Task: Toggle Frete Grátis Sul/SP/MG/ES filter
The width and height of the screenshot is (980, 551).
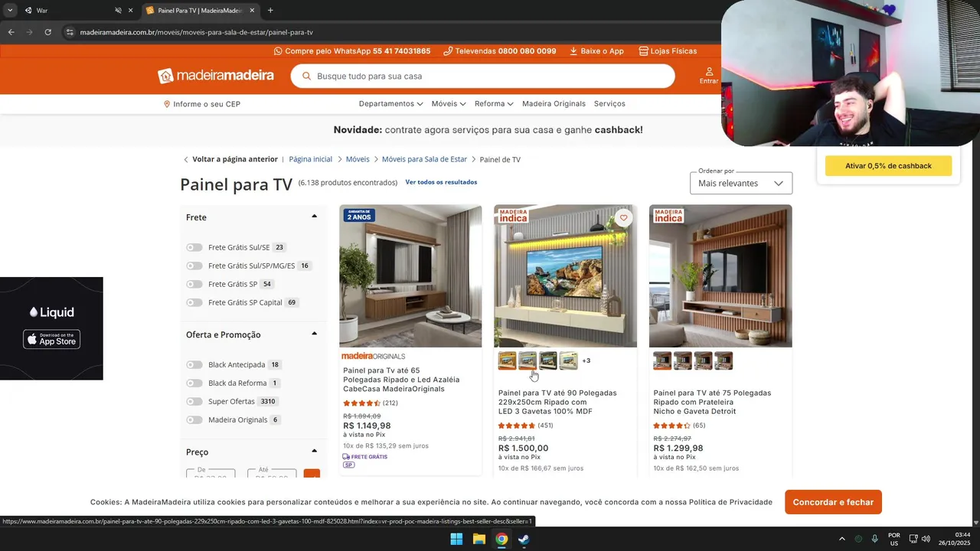Action: pos(194,266)
